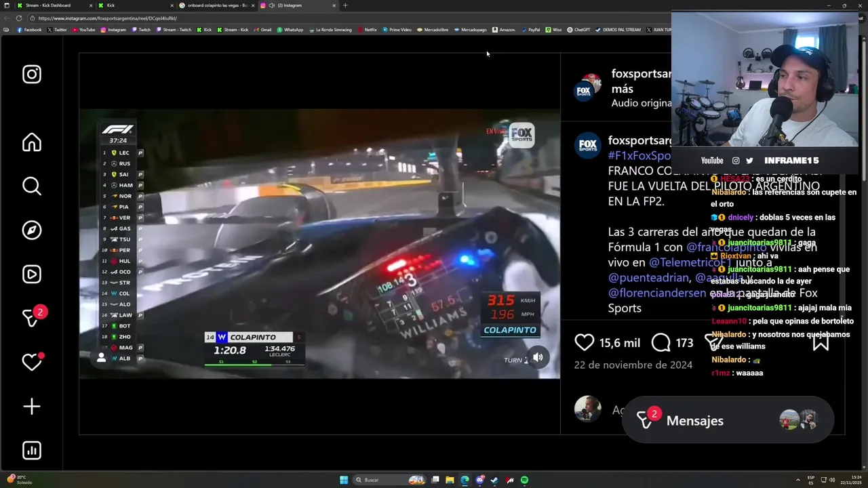Click the 173 comments count
This screenshot has height=488, width=868.
[684, 343]
